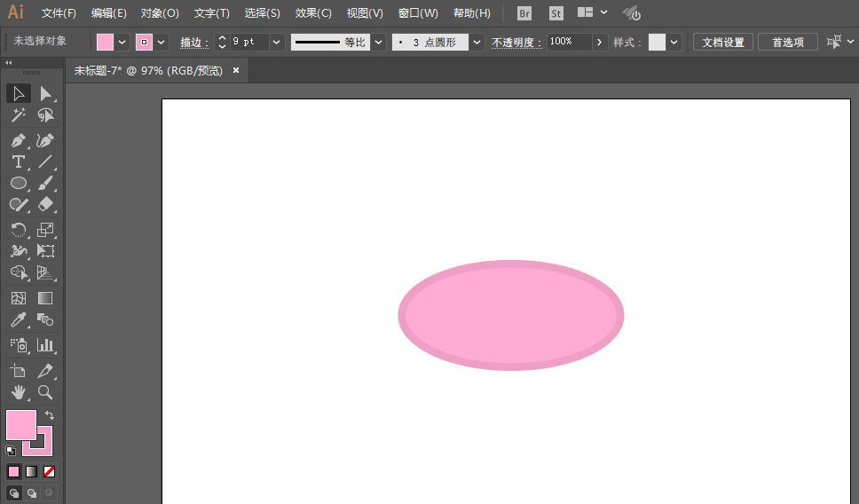Enable Draw Normal mode

(x=14, y=493)
